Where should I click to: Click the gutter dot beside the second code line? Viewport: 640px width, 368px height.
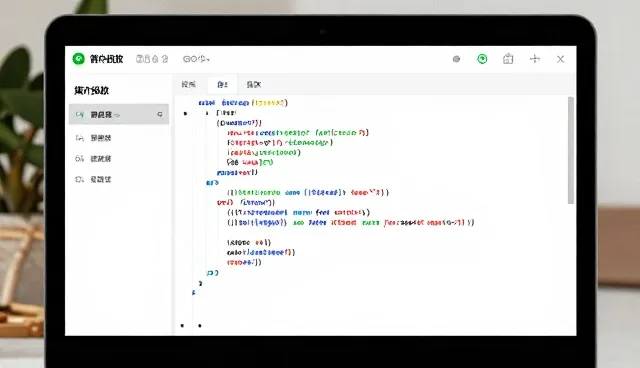coord(185,113)
